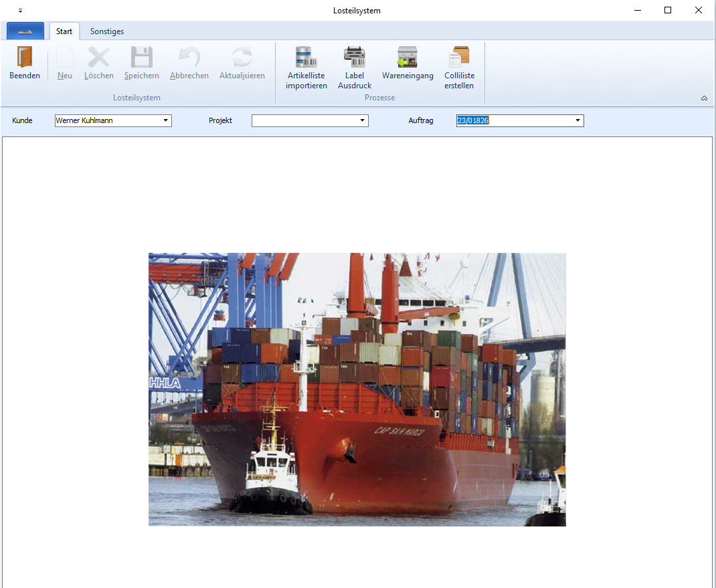
Task: Close the Losteilsystem window
Action: [x=698, y=10]
